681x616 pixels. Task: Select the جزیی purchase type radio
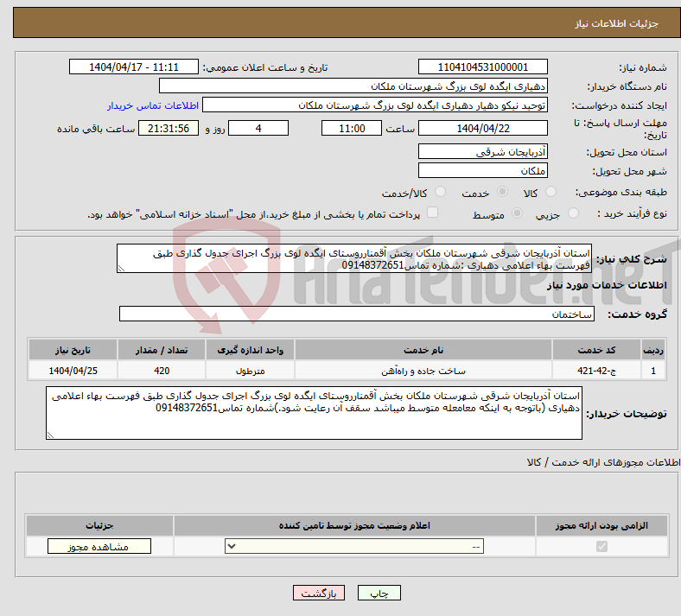coord(573,213)
